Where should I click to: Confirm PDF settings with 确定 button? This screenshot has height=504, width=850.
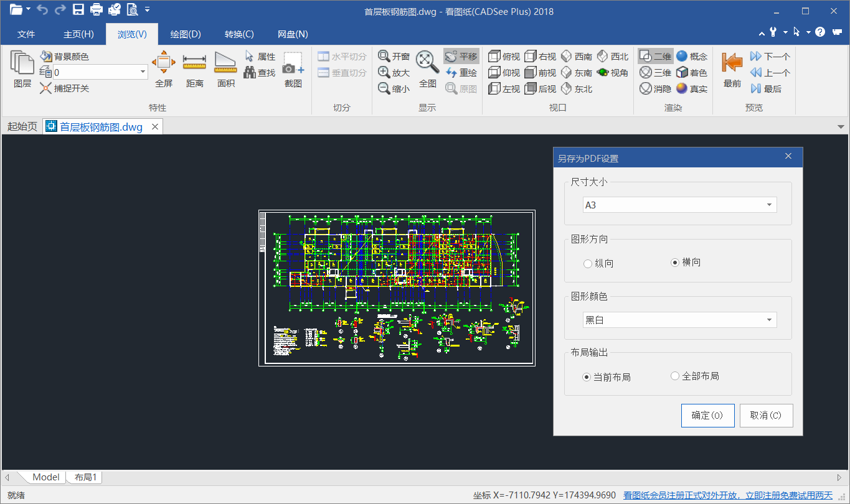point(707,415)
